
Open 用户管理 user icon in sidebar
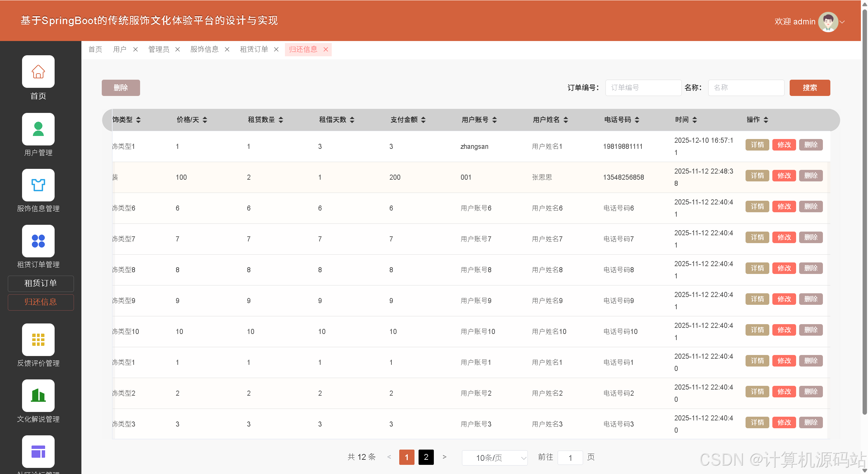(38, 129)
